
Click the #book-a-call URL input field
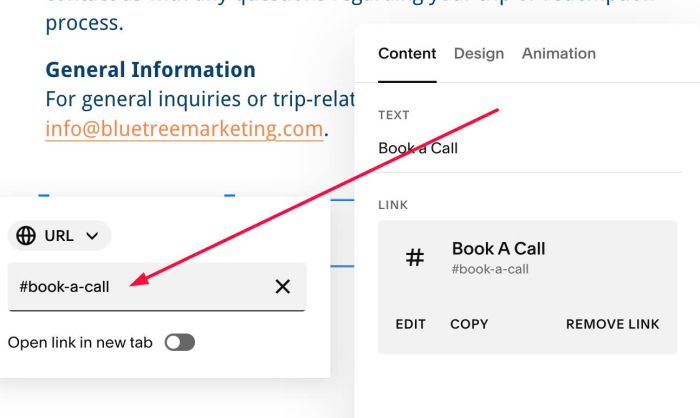point(157,287)
